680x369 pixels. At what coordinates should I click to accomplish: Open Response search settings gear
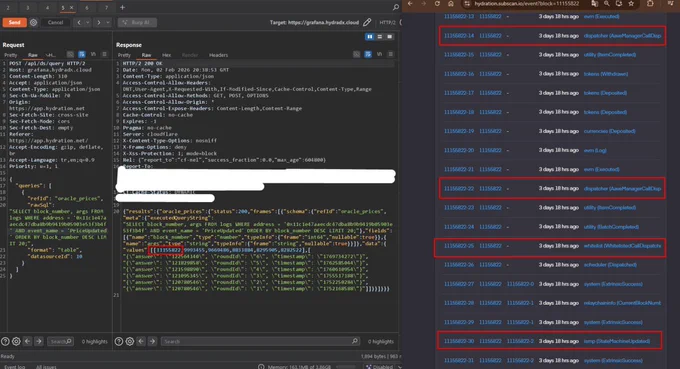pos(130,342)
